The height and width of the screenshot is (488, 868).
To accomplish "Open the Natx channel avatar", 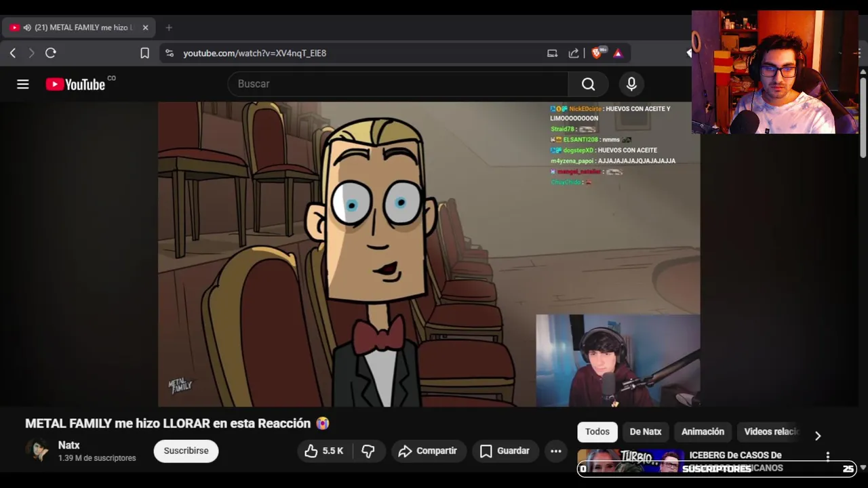I will point(38,451).
